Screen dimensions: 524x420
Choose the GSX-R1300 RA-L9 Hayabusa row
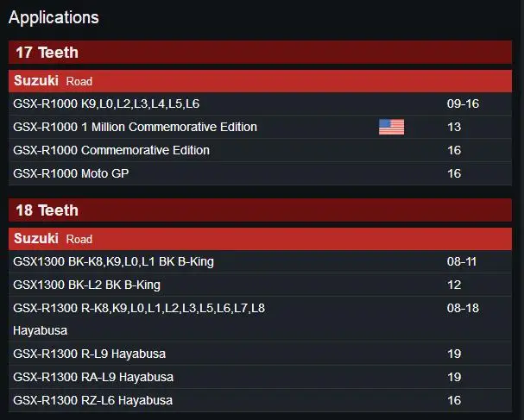pos(260,377)
